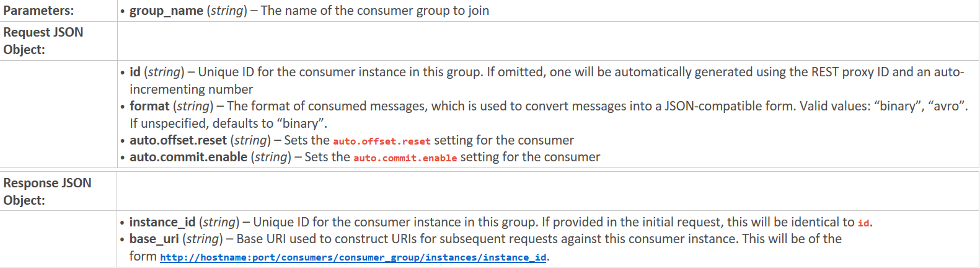Click the italic string type after group_name
The height and width of the screenshot is (268, 980).
(226, 11)
